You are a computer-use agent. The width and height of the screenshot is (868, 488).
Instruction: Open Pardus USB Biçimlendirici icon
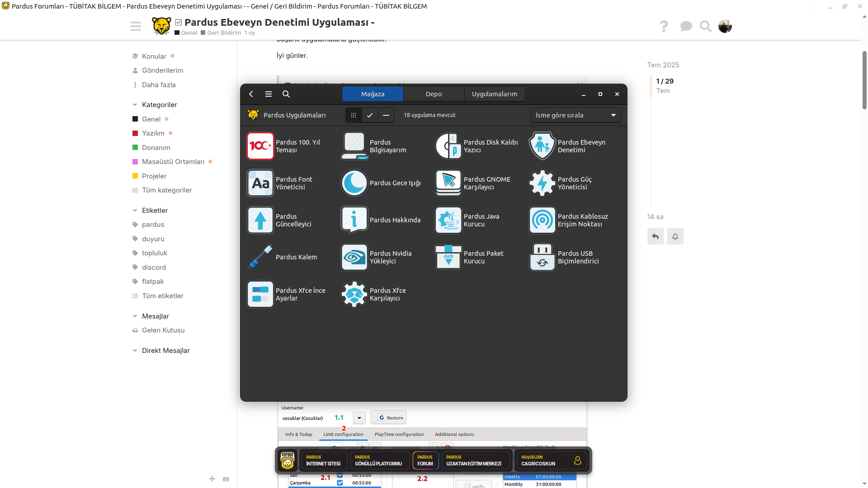[542, 257]
